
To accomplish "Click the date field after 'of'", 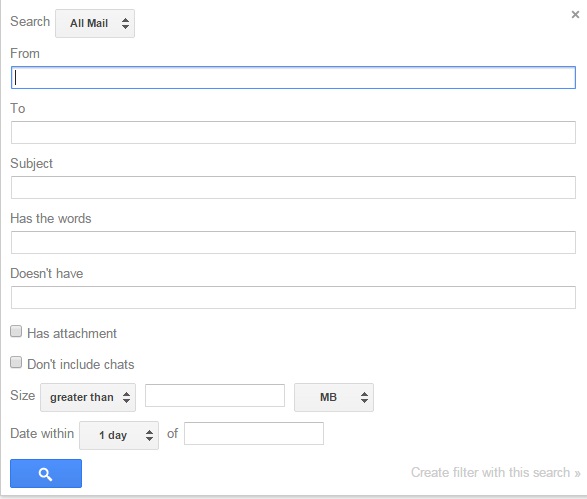I will (254, 433).
